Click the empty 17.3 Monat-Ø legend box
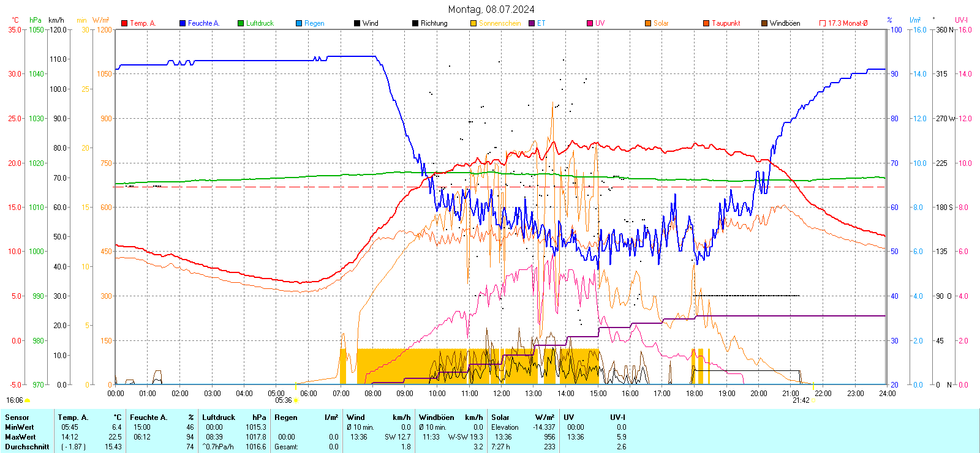980x453 pixels. coord(823,23)
